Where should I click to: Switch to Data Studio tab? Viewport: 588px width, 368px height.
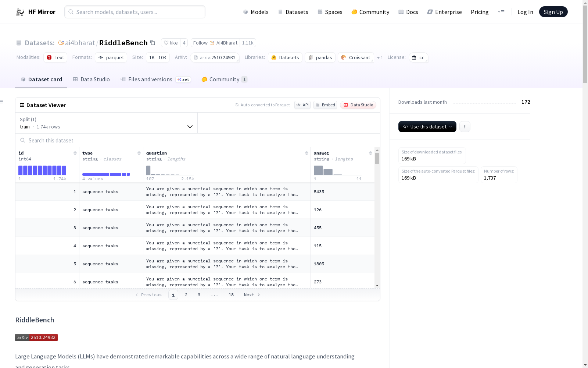coord(91,79)
